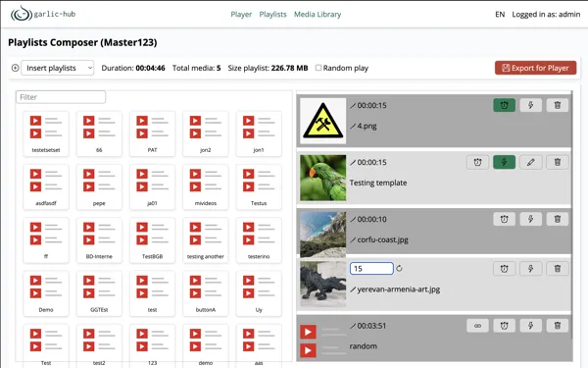This screenshot has height=368, width=588.
Task: Toggle the green lightning icon for Testing template
Action: 504,162
